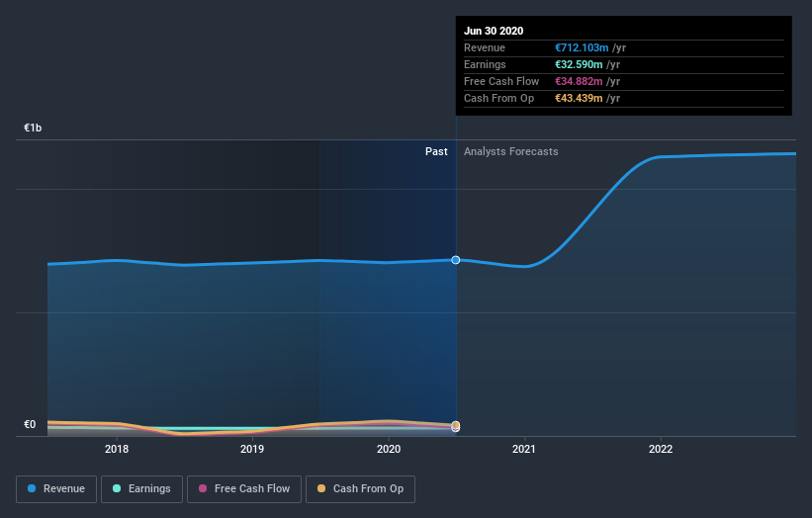812x518 pixels.
Task: Toggle the Free Cash Flow legend button
Action: (244, 489)
